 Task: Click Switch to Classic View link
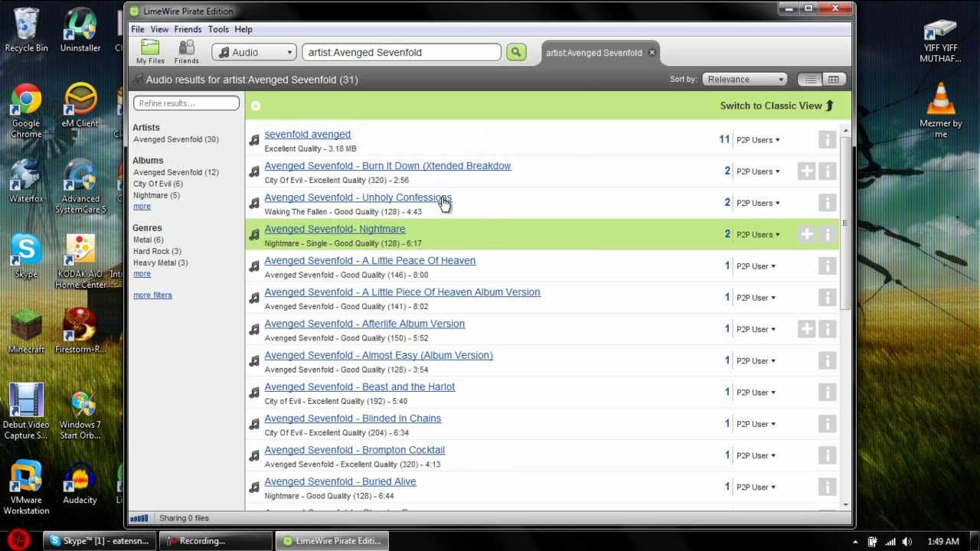pyautogui.click(x=776, y=106)
